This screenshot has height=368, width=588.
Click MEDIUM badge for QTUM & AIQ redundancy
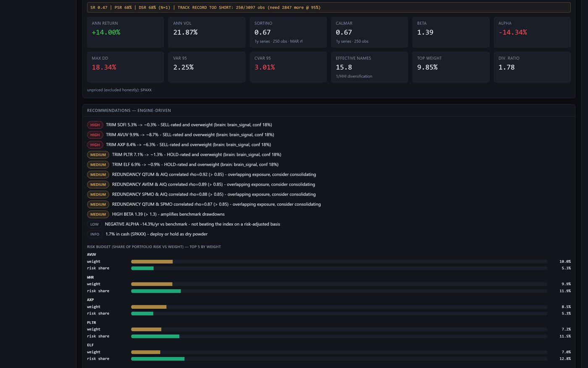coord(98,175)
